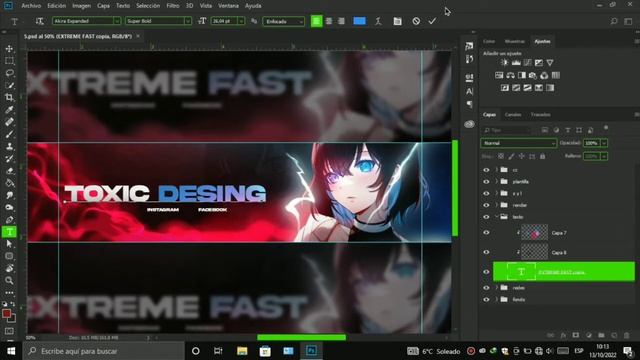Image resolution: width=640 pixels, height=360 pixels.
Task: Hide the redes group
Action: [x=486, y=288]
